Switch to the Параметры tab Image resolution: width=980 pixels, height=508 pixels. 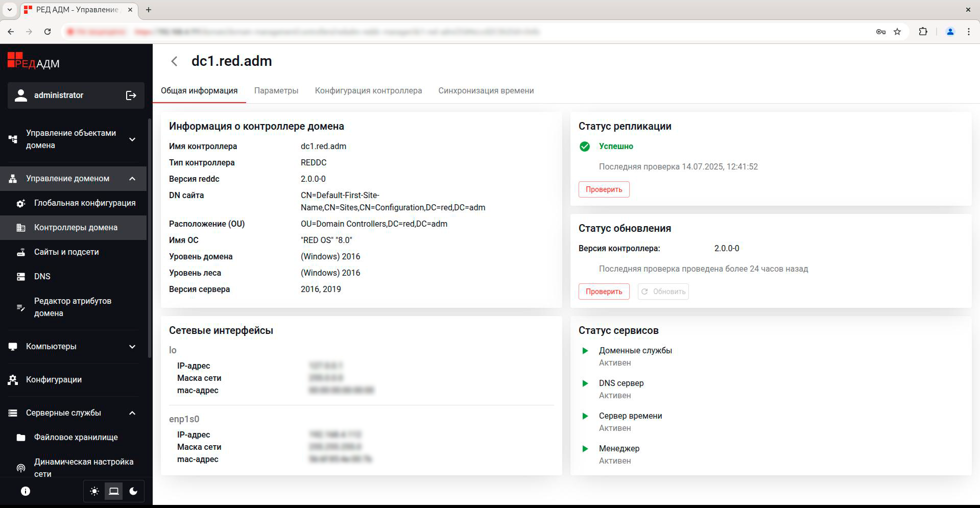[276, 91]
